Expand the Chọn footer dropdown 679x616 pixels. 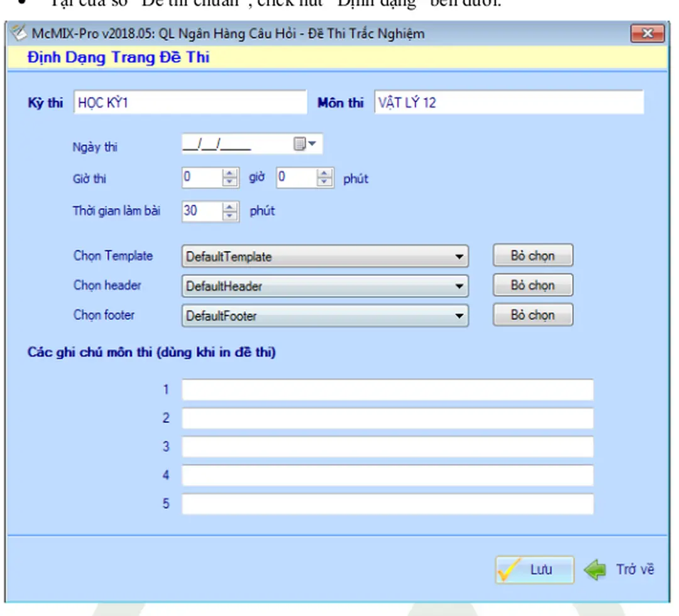point(460,316)
